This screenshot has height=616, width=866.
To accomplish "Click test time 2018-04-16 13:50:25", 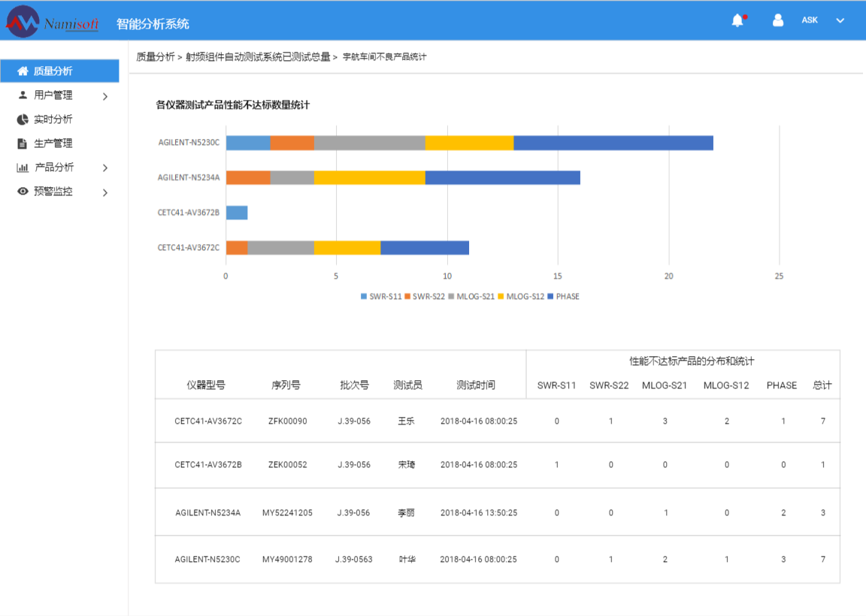I will pyautogui.click(x=479, y=513).
